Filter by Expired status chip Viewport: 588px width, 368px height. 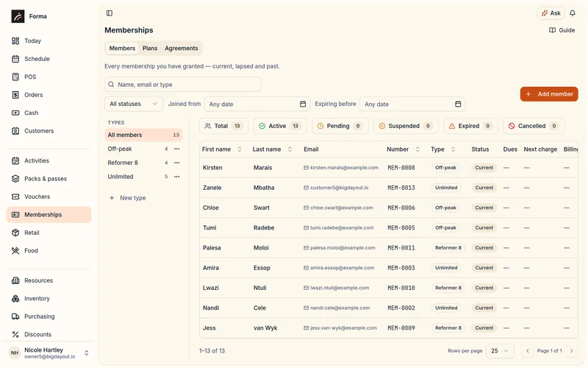tap(470, 126)
